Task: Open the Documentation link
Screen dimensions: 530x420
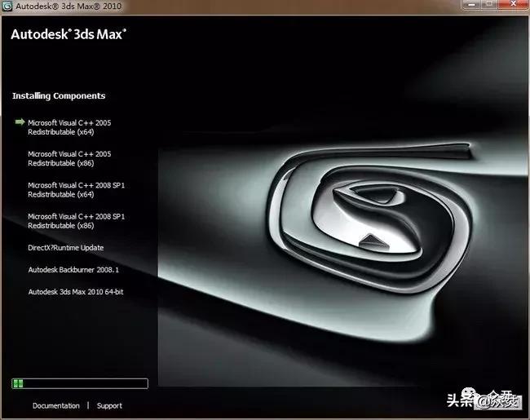Action: (56, 405)
